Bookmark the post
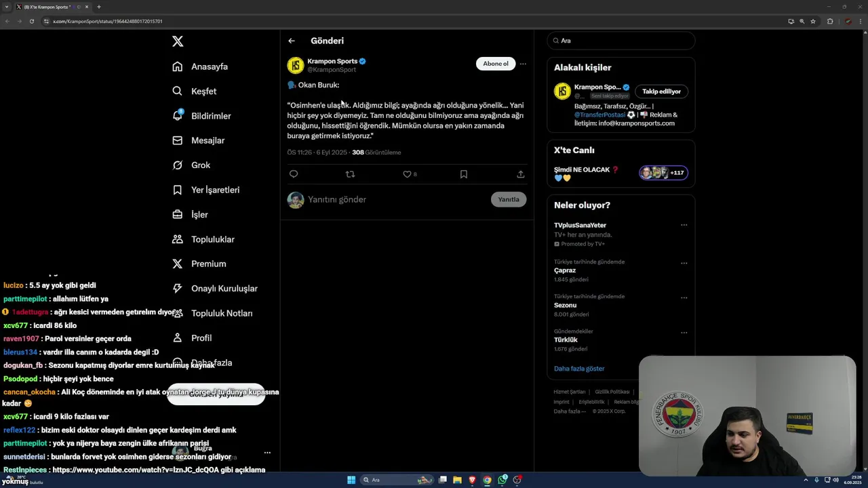This screenshot has height=488, width=868. click(x=464, y=174)
